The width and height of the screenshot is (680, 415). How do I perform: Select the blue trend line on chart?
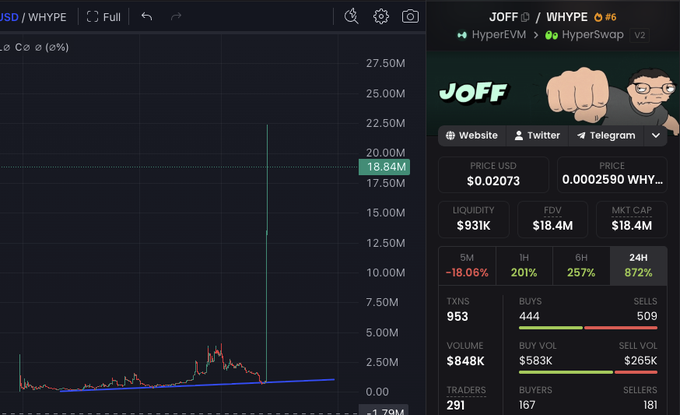[x=197, y=385]
